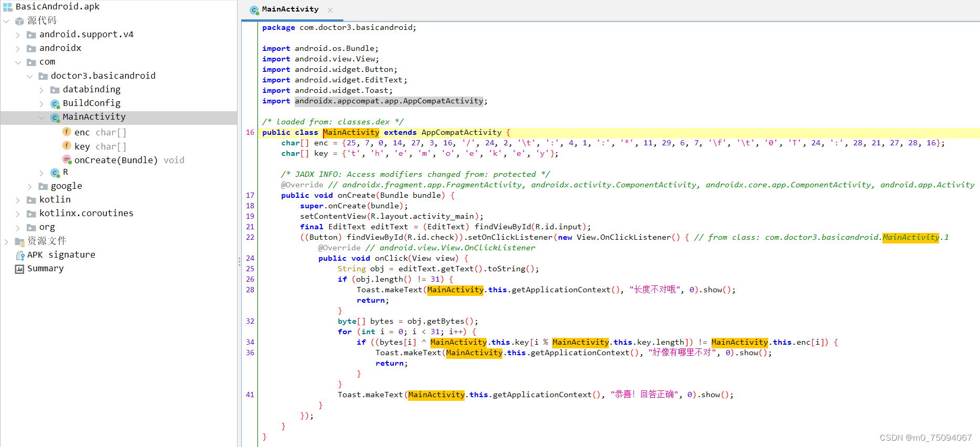
Task: Expand the google package node
Action: pyautogui.click(x=30, y=186)
